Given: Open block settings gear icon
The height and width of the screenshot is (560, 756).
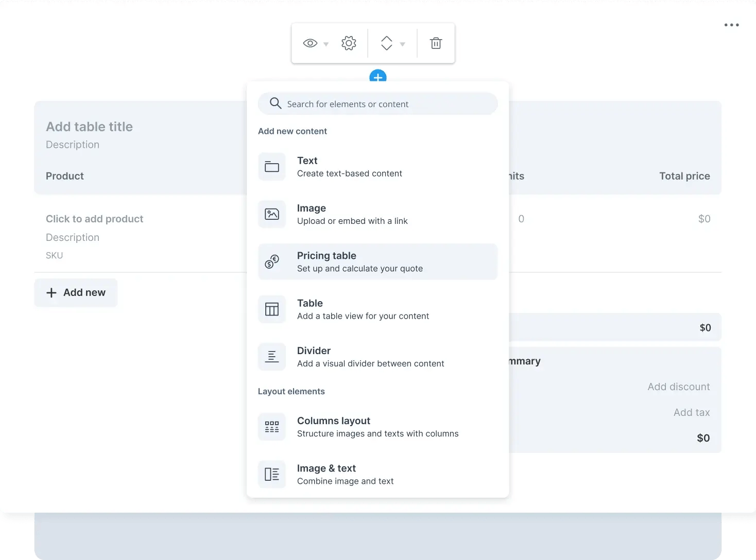Looking at the screenshot, I should (x=349, y=44).
